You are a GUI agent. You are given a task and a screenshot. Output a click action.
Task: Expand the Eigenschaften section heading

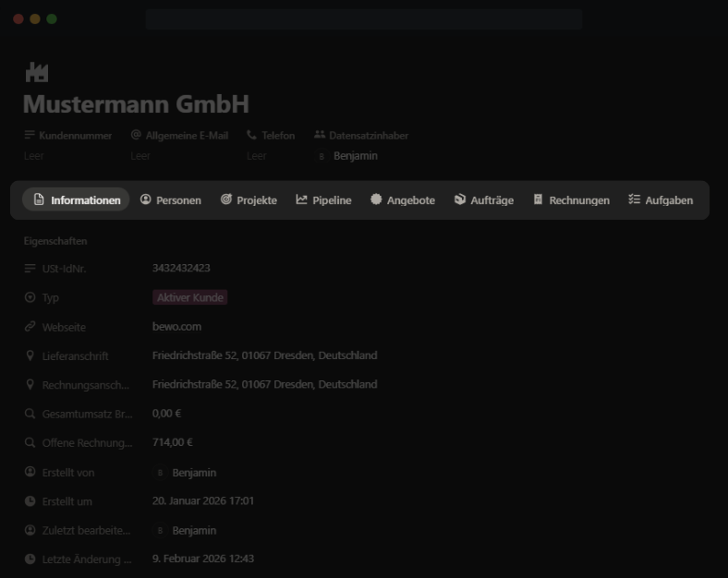click(x=55, y=241)
